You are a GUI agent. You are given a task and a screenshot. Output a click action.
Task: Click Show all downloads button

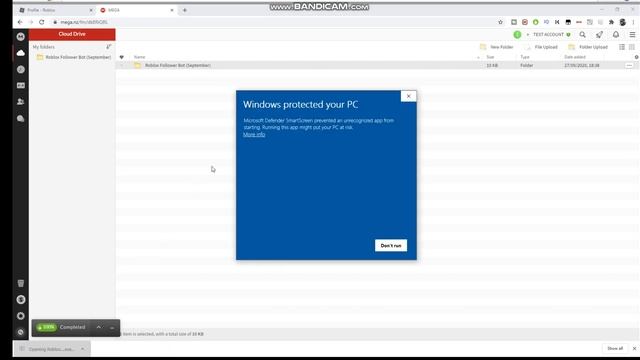pyautogui.click(x=615, y=349)
